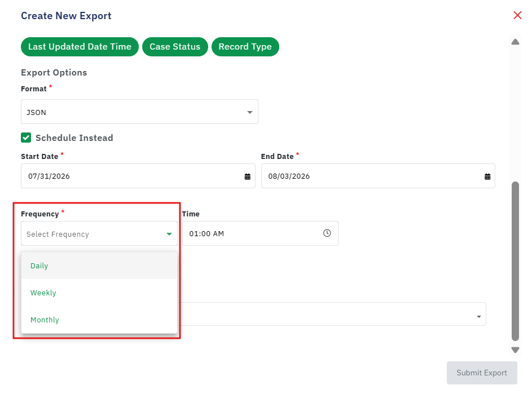Screen dimensions: 532x394
Task: Click the scrollbar down arrow
Action: [x=515, y=350]
